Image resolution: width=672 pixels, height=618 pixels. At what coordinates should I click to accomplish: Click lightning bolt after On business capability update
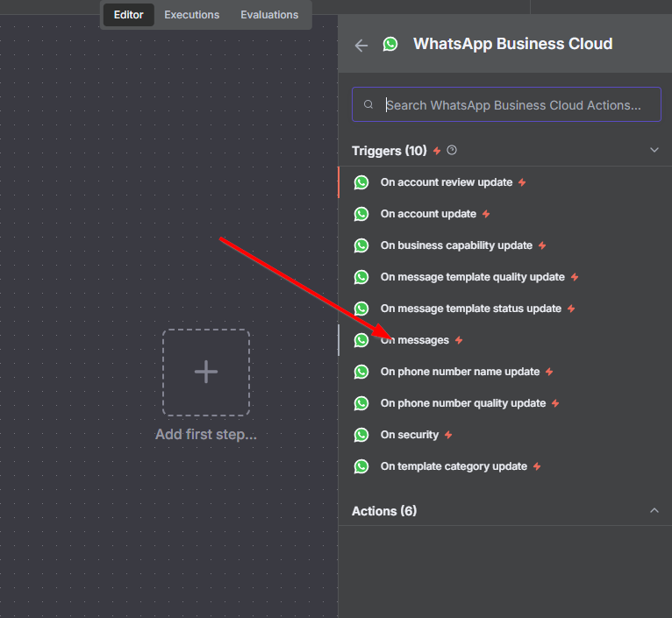[542, 245]
